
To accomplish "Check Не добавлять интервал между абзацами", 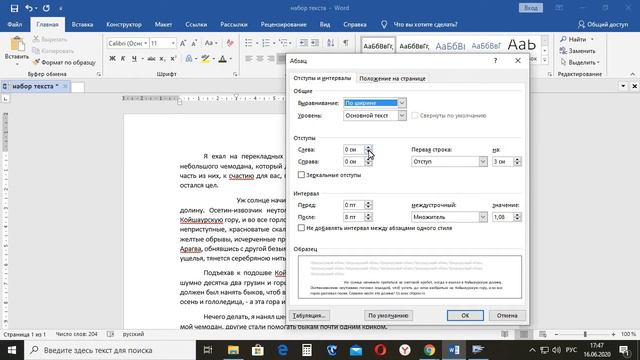I will [301, 228].
